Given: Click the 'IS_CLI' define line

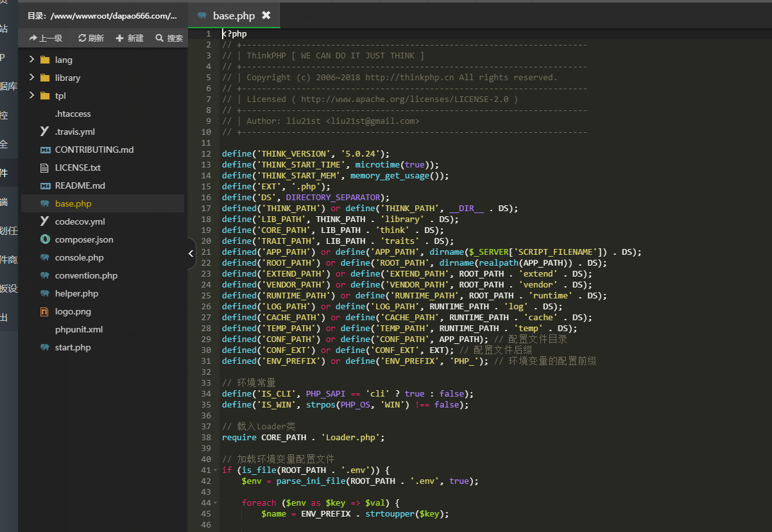Looking at the screenshot, I should 347,393.
